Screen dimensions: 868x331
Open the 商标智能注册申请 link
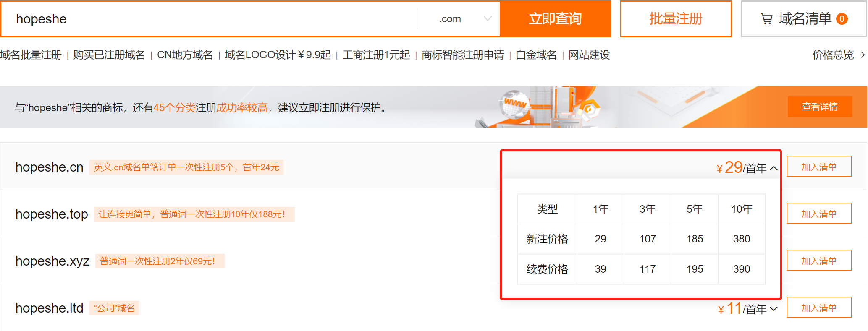463,55
